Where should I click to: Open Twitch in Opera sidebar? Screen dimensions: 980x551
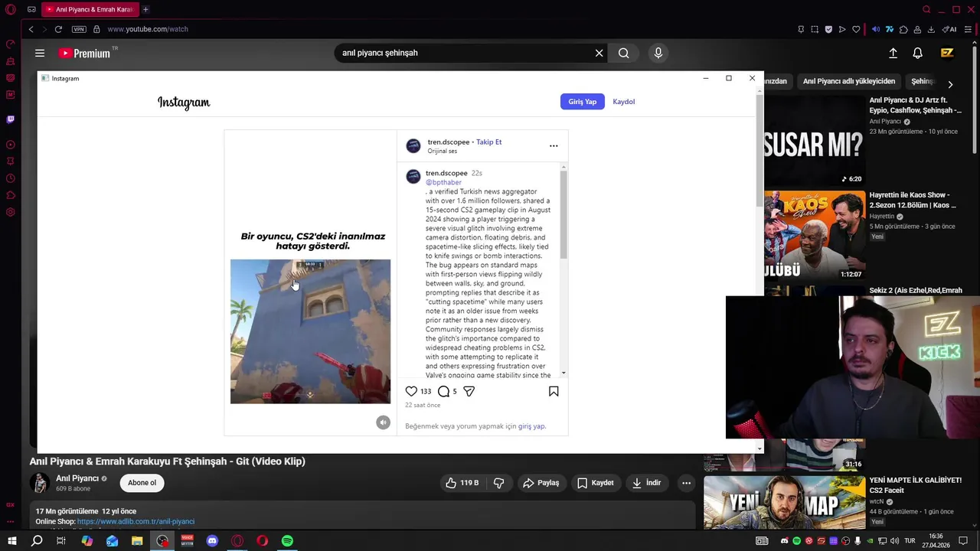[x=10, y=119]
